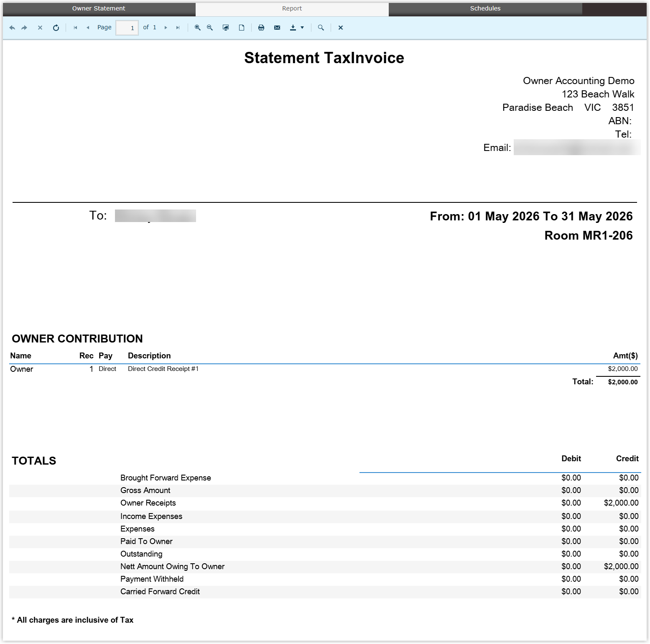Click the page number input field
The height and width of the screenshot is (644, 650).
point(127,28)
